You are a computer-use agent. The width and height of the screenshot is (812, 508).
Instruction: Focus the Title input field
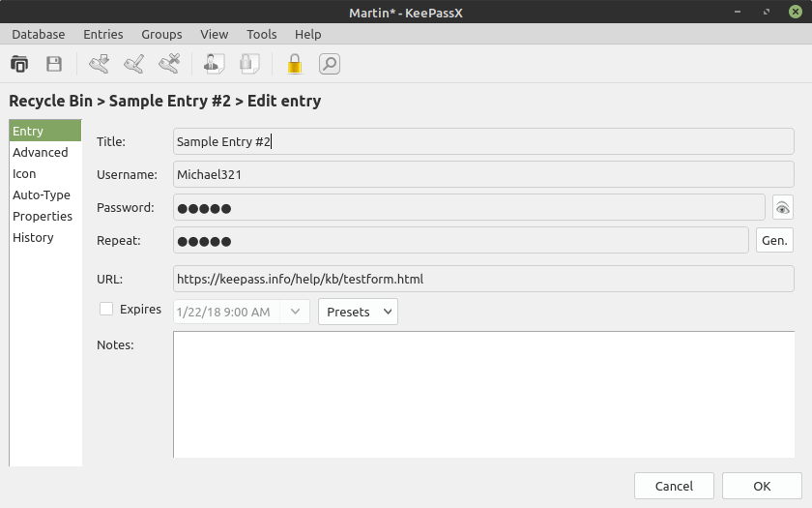483,141
